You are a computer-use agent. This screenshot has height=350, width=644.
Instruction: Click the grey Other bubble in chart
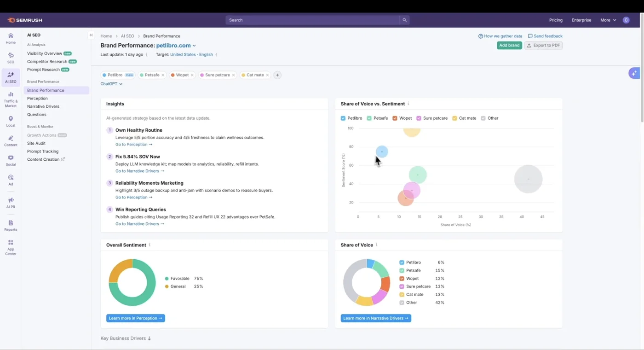(528, 179)
